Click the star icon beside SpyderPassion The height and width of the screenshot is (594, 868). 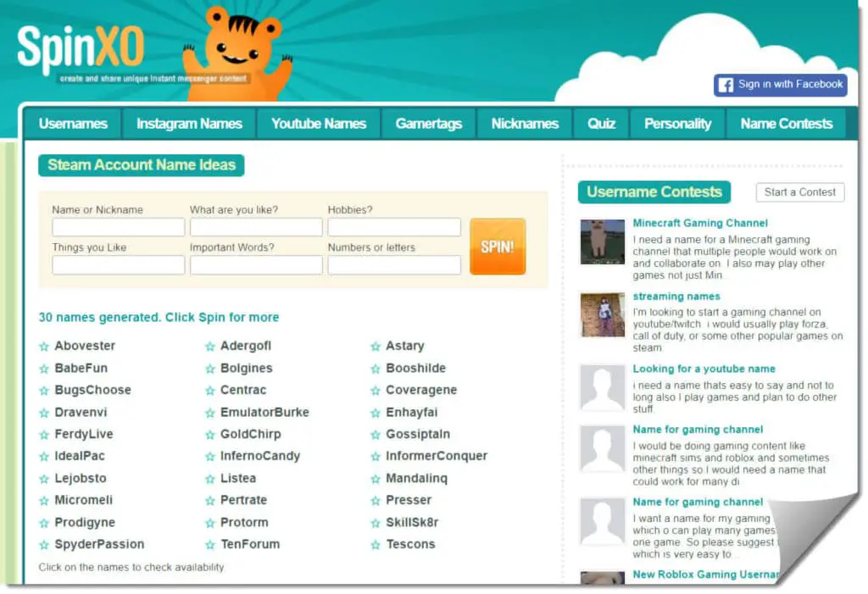44,545
